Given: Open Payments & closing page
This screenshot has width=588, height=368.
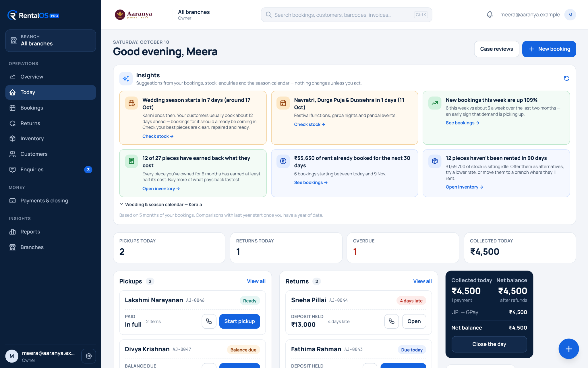Looking at the screenshot, I should click(x=51, y=201).
